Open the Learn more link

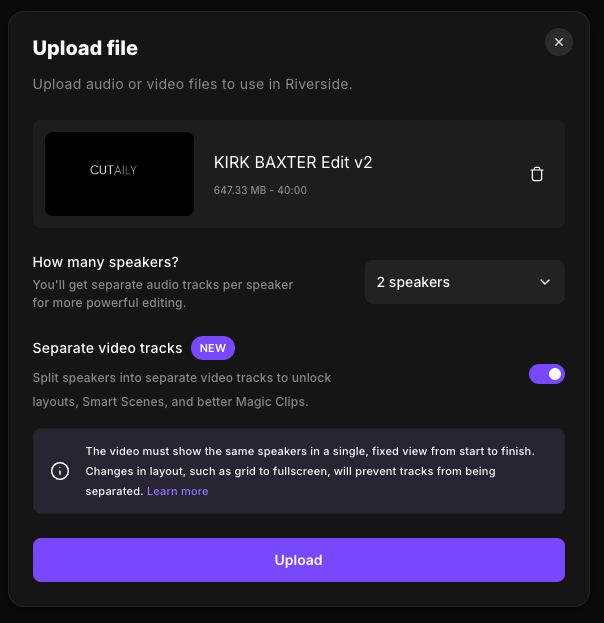(178, 491)
